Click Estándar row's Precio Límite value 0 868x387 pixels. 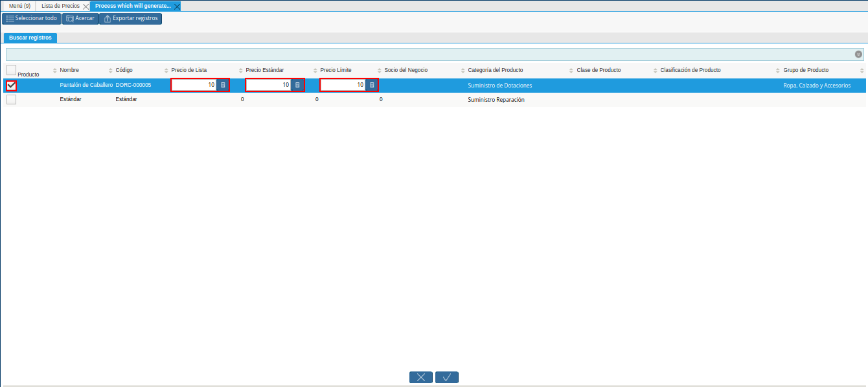click(381, 100)
